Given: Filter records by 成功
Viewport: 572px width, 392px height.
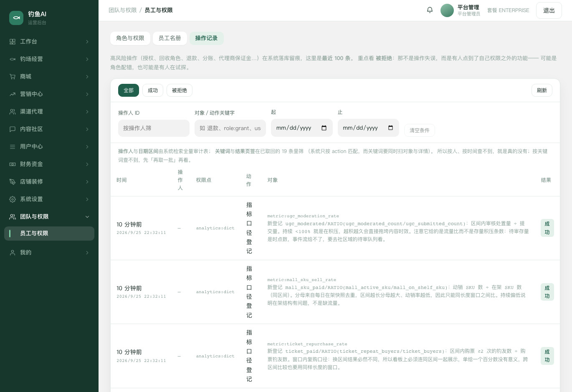Looking at the screenshot, I should pos(153,90).
